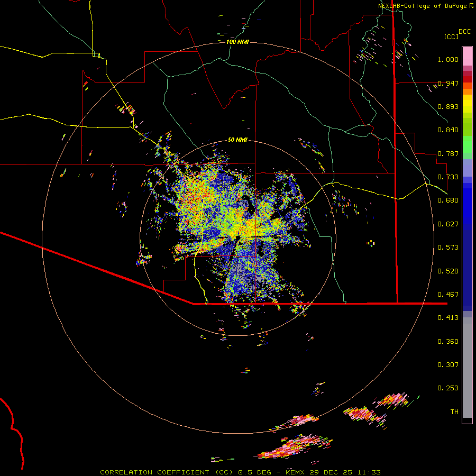The height and width of the screenshot is (476, 476).
Task: Click the NEXLAB-College of DuPage label
Action: 422,6
